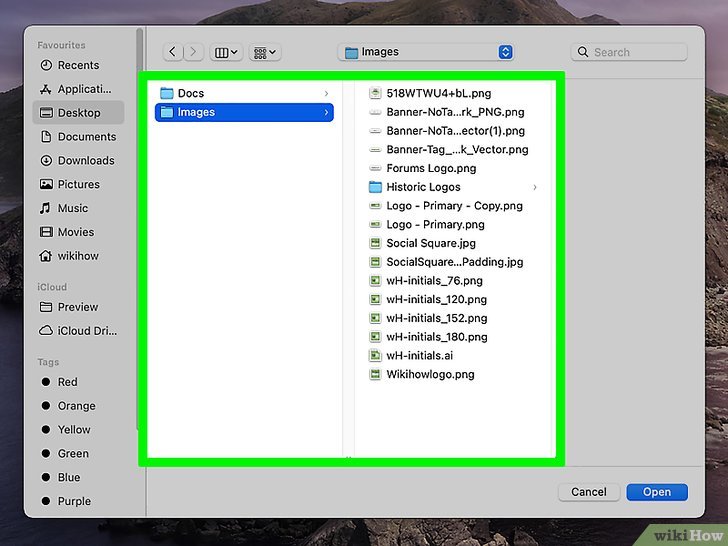The width and height of the screenshot is (728, 546).
Task: Go forward with the right chevron button
Action: tap(193, 52)
